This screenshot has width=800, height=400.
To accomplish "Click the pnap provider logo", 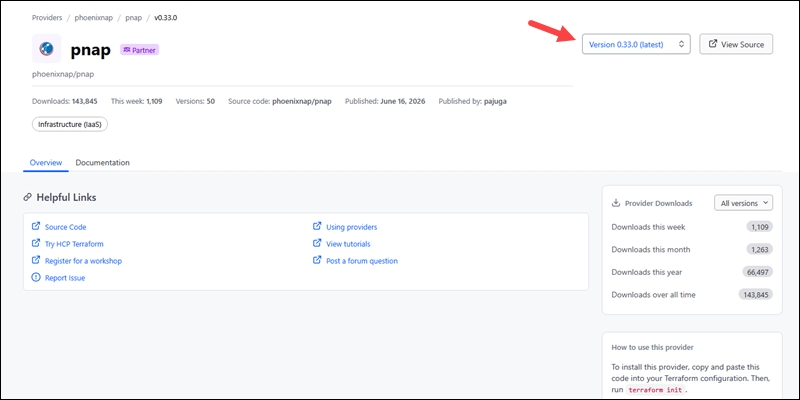I will click(x=46, y=48).
